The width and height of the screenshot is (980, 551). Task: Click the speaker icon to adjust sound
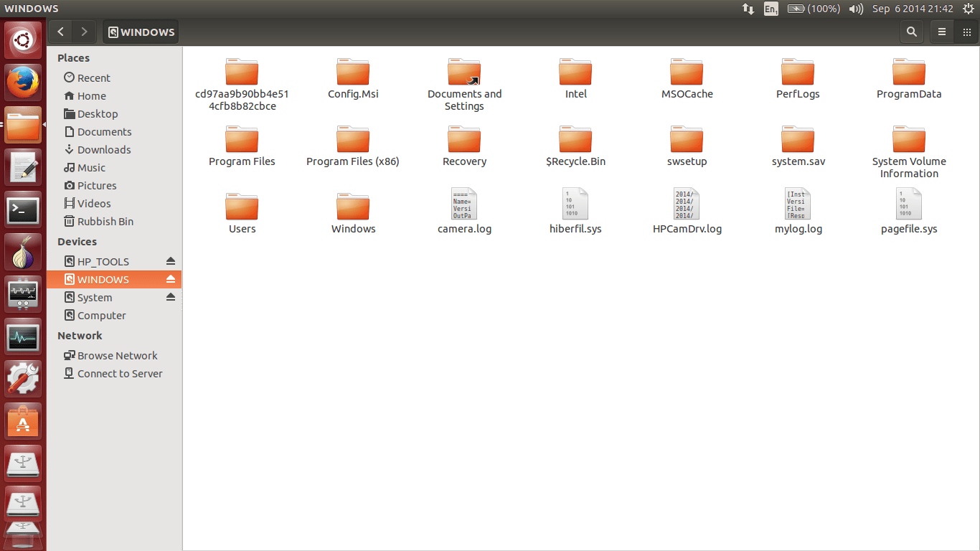pyautogui.click(x=855, y=9)
